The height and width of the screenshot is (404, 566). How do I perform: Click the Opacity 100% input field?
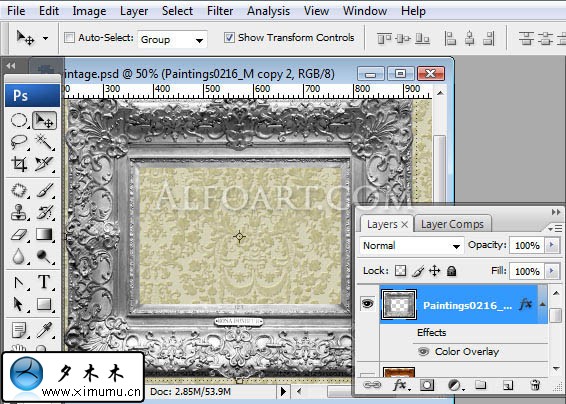point(527,245)
